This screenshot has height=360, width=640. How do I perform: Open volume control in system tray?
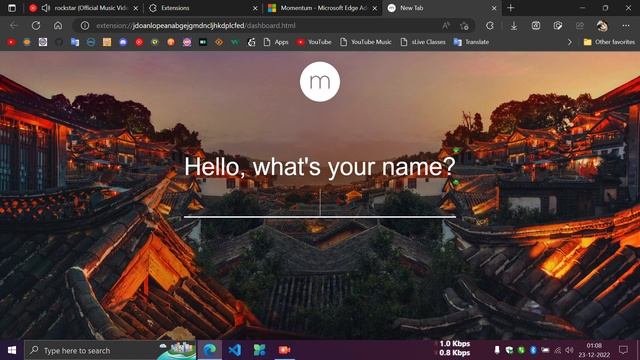click(570, 350)
